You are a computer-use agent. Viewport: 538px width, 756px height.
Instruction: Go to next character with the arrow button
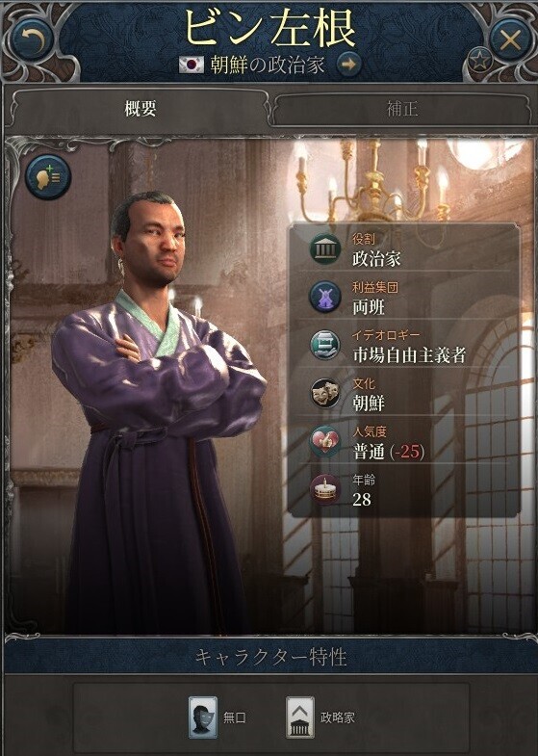(x=349, y=65)
